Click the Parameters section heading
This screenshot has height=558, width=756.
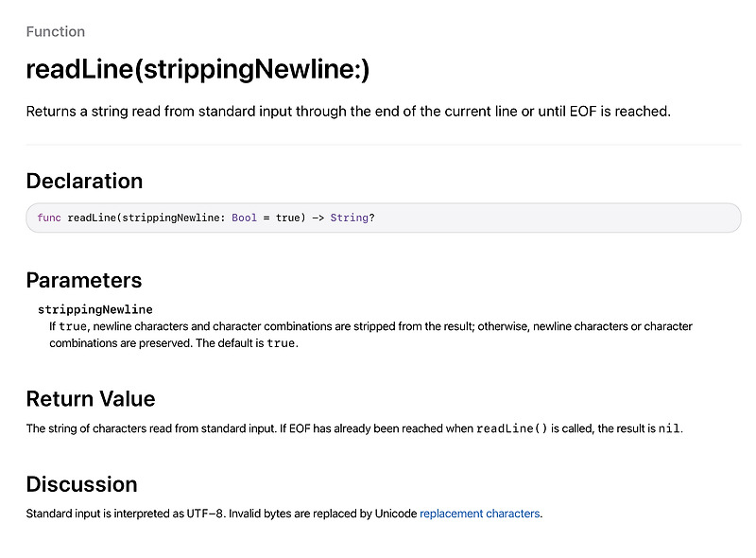(84, 280)
